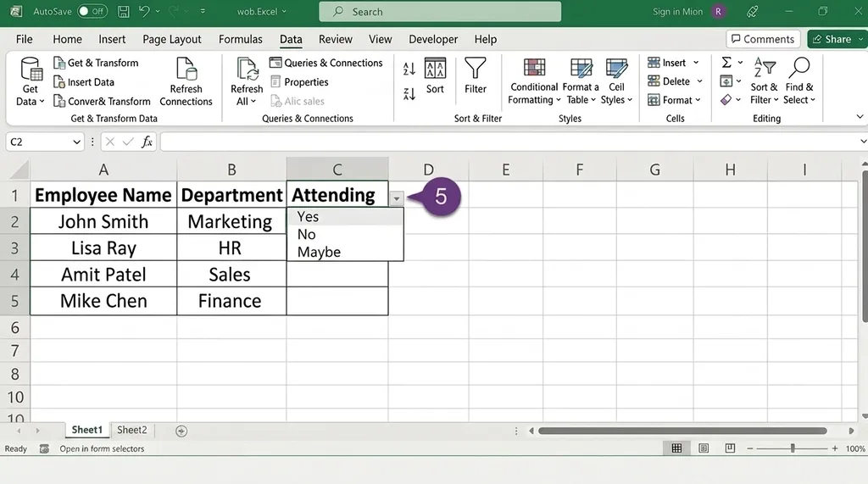This screenshot has width=868, height=484.
Task: Open Conditional Formatting
Action: click(x=534, y=81)
